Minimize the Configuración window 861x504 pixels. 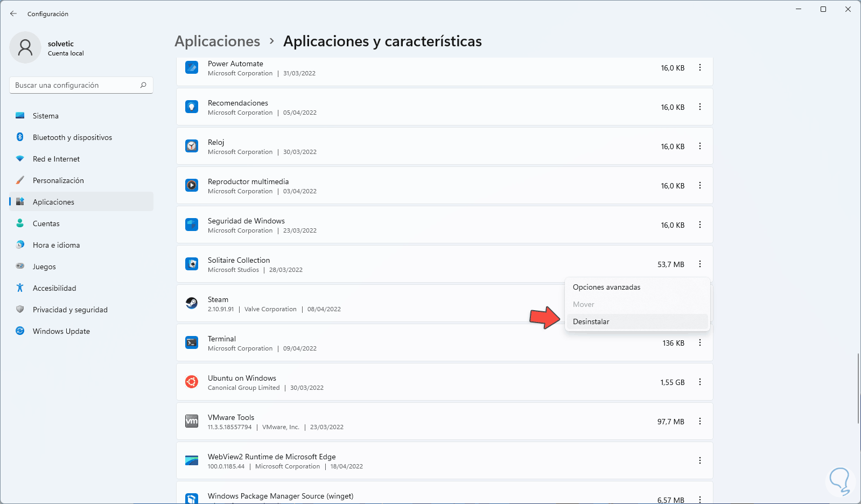799,9
